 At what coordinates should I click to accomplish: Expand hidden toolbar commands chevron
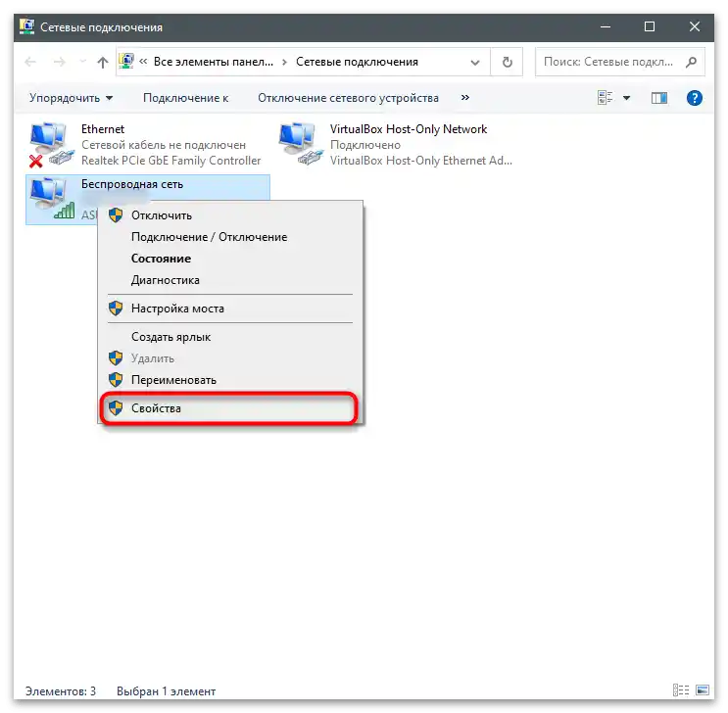465,98
